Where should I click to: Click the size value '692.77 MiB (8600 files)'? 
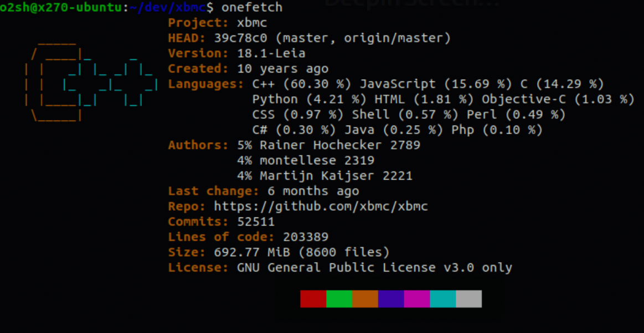point(302,253)
